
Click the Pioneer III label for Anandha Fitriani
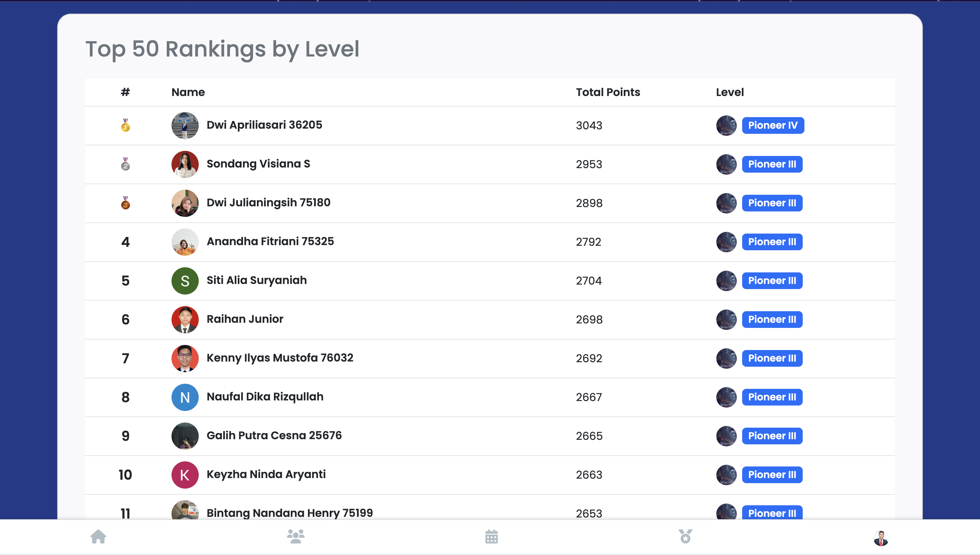tap(772, 242)
